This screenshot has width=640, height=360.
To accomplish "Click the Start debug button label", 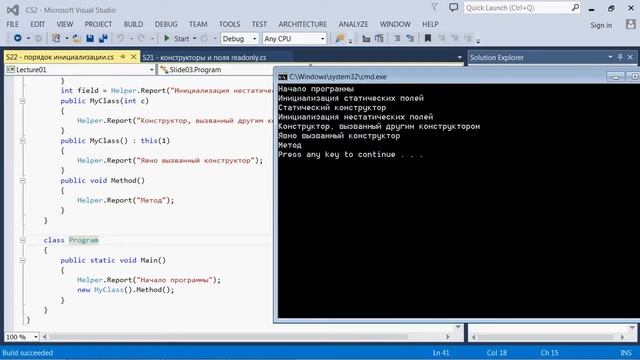I will [182, 38].
